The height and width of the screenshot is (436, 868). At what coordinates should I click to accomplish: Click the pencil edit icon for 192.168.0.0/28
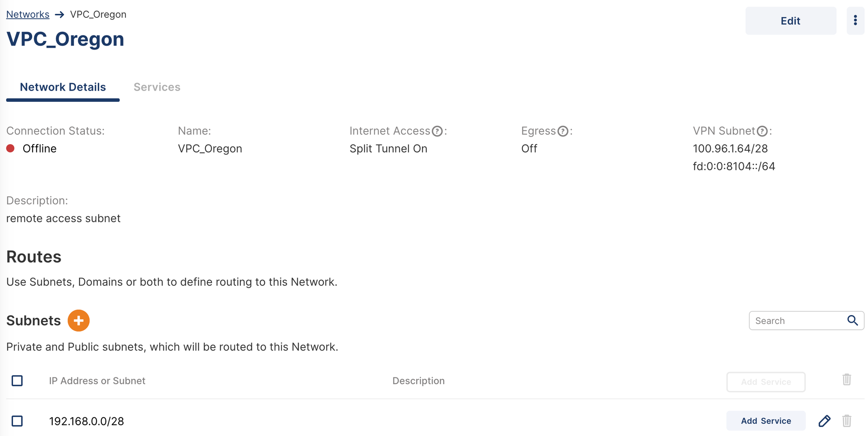click(824, 421)
